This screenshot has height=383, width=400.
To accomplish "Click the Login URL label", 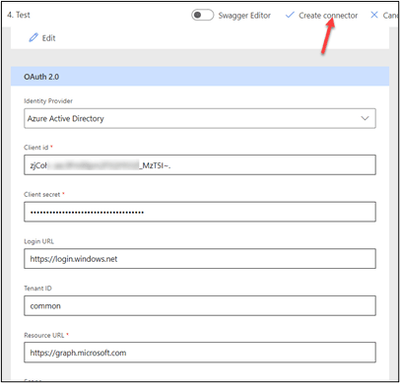I will pos(39,241).
